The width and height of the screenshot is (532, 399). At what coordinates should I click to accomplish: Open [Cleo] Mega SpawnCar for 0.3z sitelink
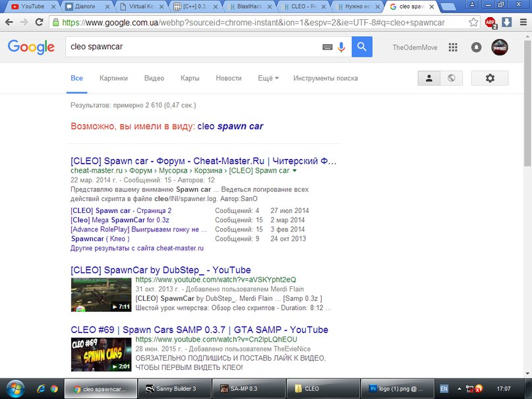[120, 220]
